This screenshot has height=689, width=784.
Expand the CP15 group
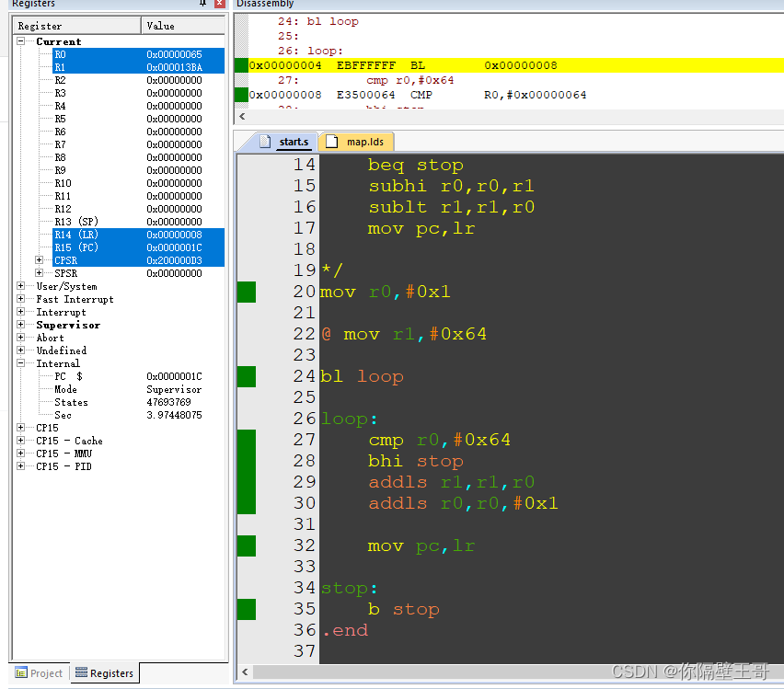point(20,428)
